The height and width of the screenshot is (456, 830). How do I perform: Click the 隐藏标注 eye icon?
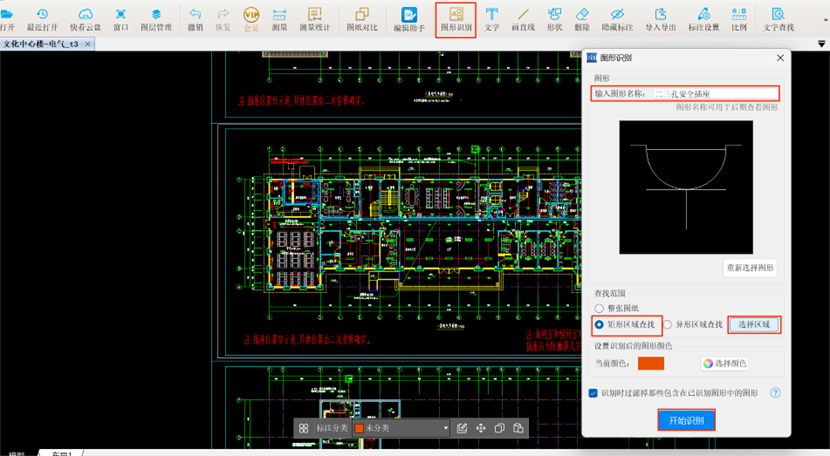tap(617, 18)
